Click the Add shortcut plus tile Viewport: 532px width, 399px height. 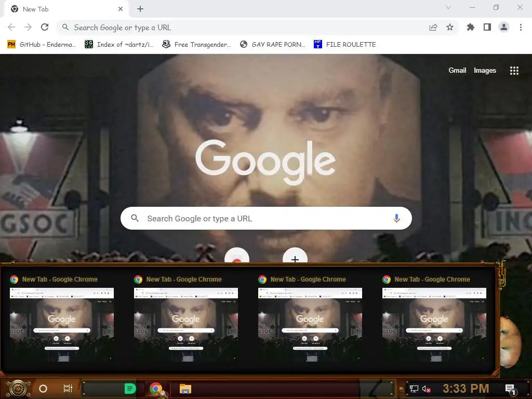[x=295, y=256]
